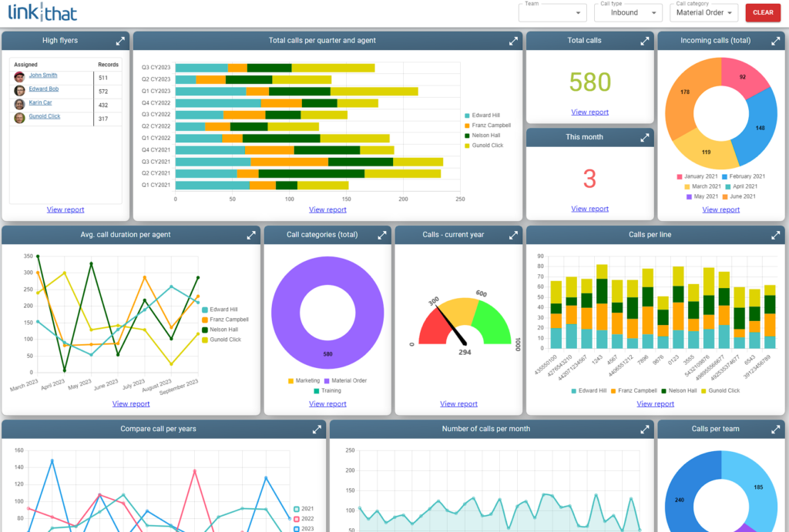Viewport: 789px width, 532px height.
Task: Toggle June 2021 legend in Incoming calls
Action: 739,196
